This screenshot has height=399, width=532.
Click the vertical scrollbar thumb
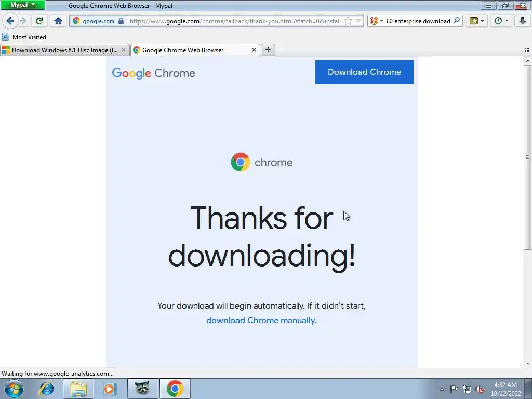click(x=528, y=158)
